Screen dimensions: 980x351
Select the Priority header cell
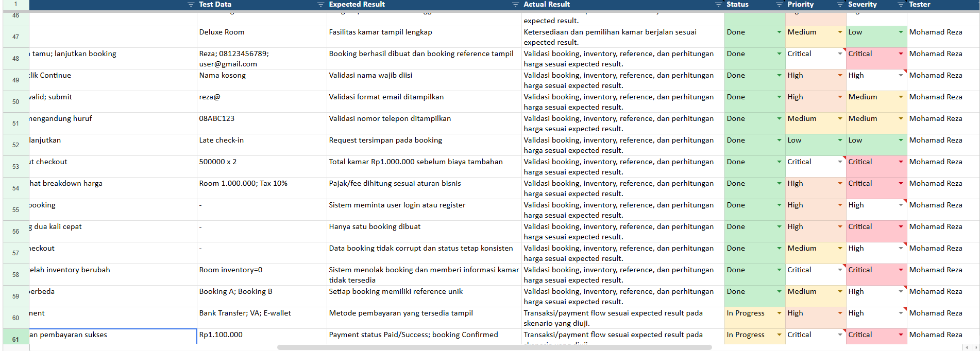point(816,5)
